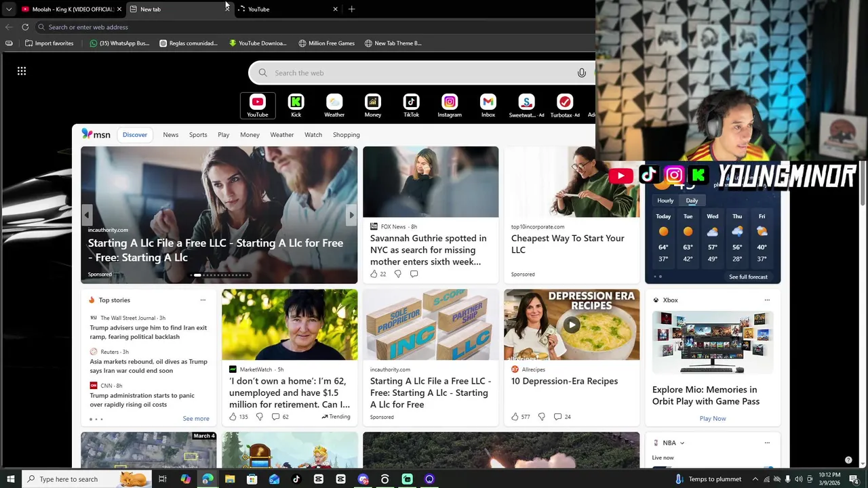This screenshot has height=488, width=868.
Task: Launch TikTok app from the taskbar
Action: [x=296, y=479]
